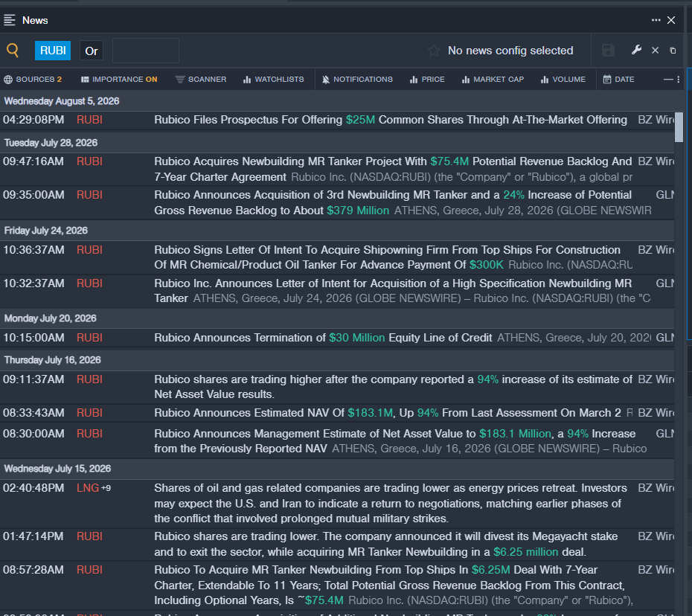Click the Monday July 20, 2026 date header
Viewport: 692px width, 616px height.
pos(51,318)
